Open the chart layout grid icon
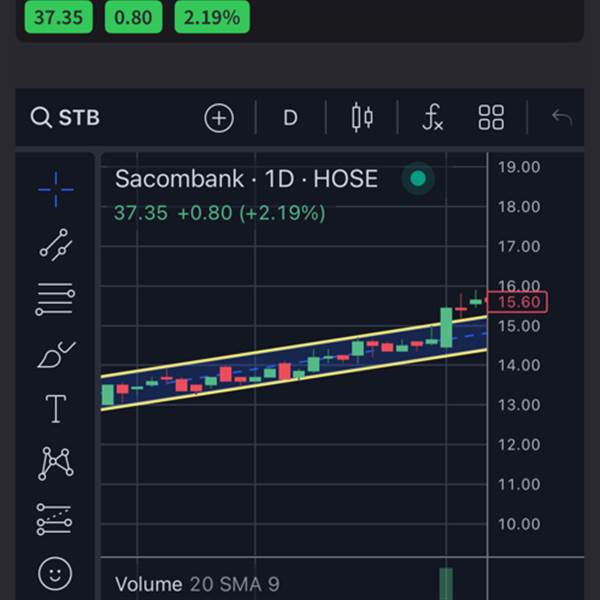This screenshot has height=600, width=600. (491, 117)
